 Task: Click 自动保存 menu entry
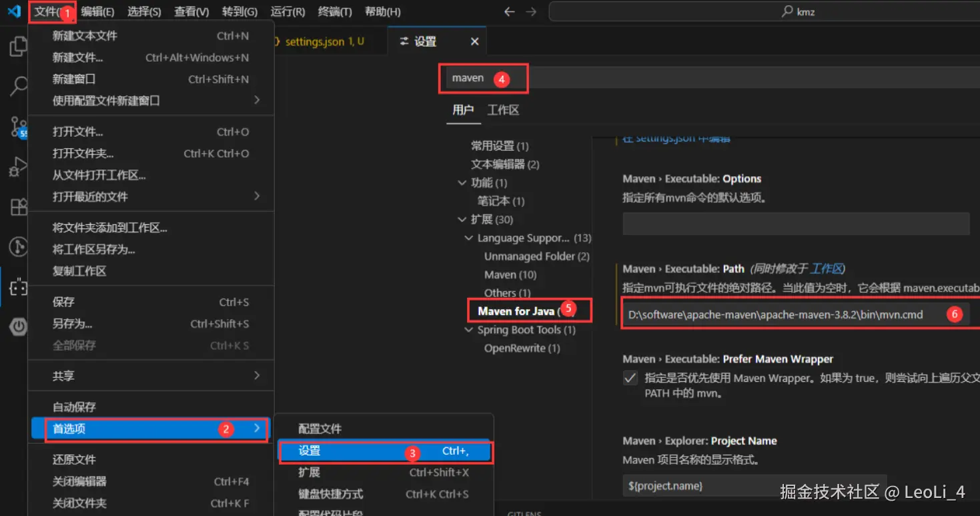(151, 407)
